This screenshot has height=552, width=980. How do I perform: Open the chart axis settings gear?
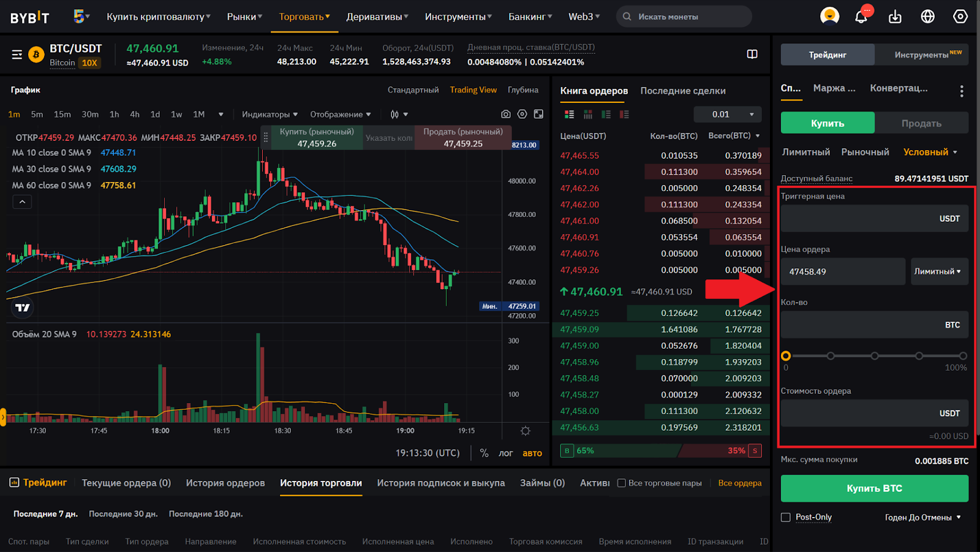(526, 431)
